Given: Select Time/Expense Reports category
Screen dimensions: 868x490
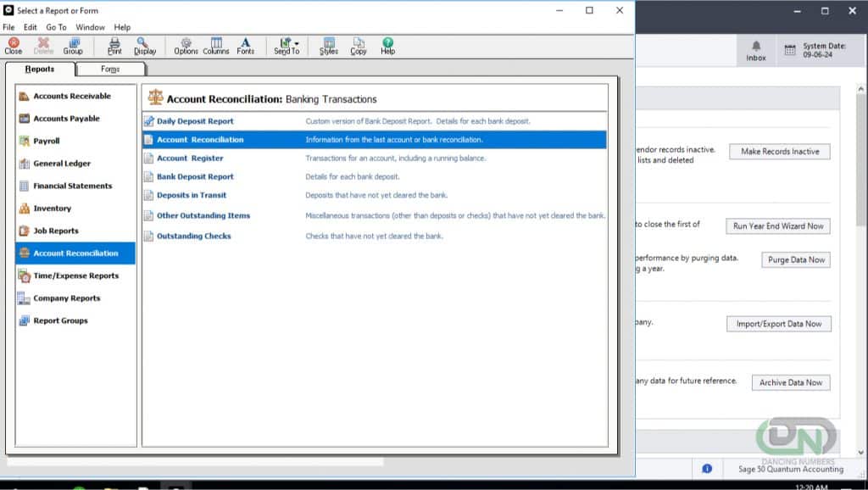Looking at the screenshot, I should pos(75,276).
